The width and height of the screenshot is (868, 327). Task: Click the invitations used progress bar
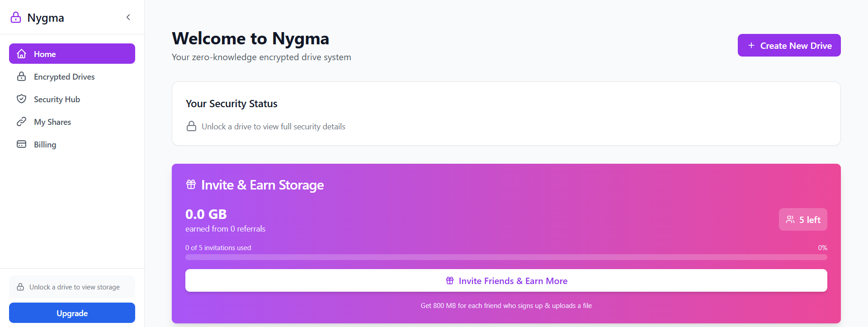pos(506,257)
